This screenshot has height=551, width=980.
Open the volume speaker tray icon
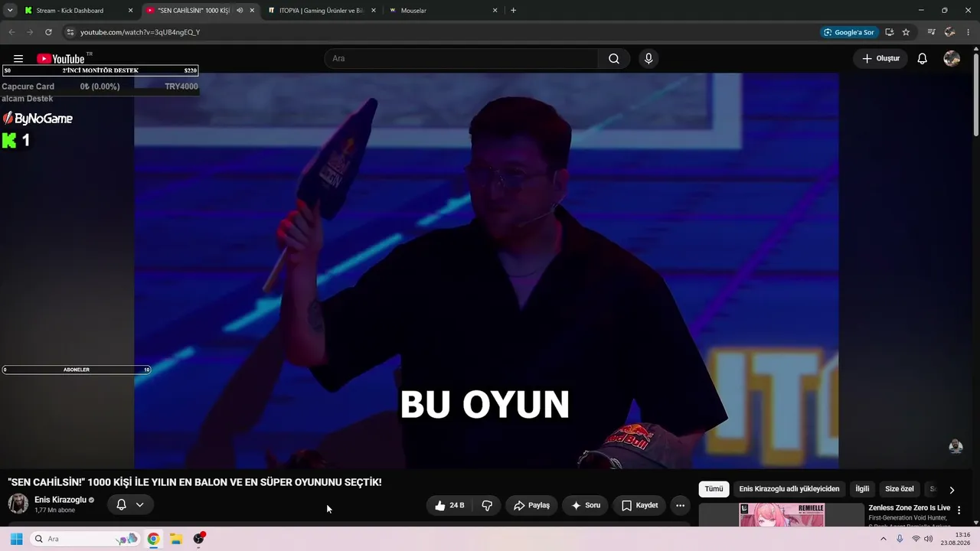(x=929, y=539)
